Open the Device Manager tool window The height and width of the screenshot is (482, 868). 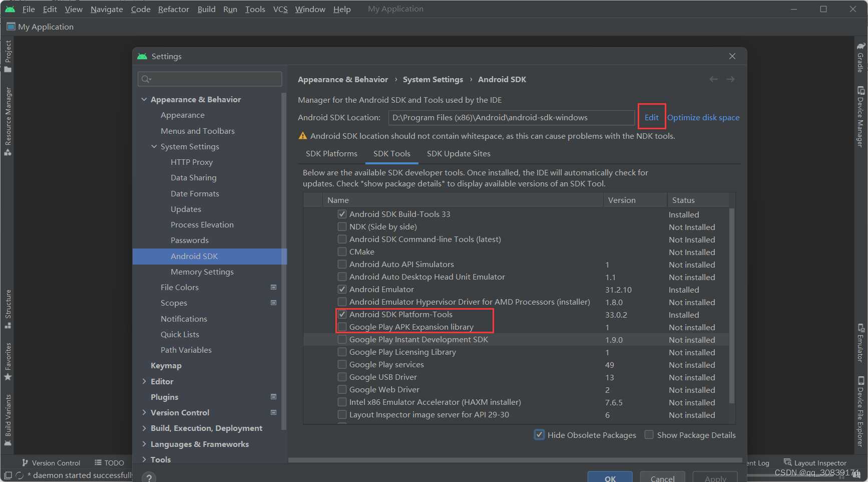pyautogui.click(x=860, y=116)
